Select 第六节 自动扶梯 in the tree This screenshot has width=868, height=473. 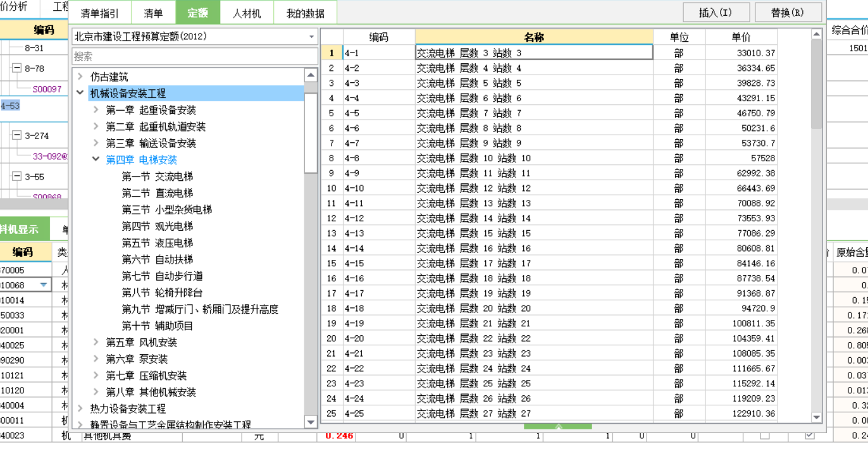tap(158, 259)
